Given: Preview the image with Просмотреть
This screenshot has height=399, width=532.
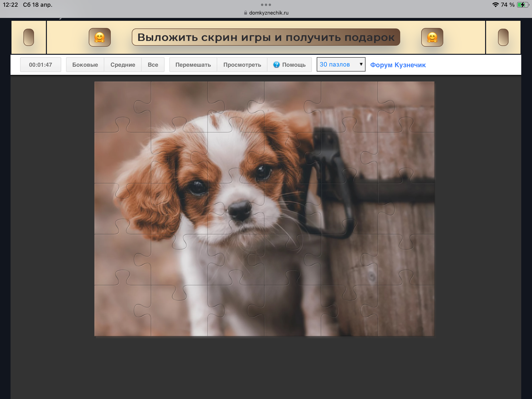Looking at the screenshot, I should coord(242,64).
